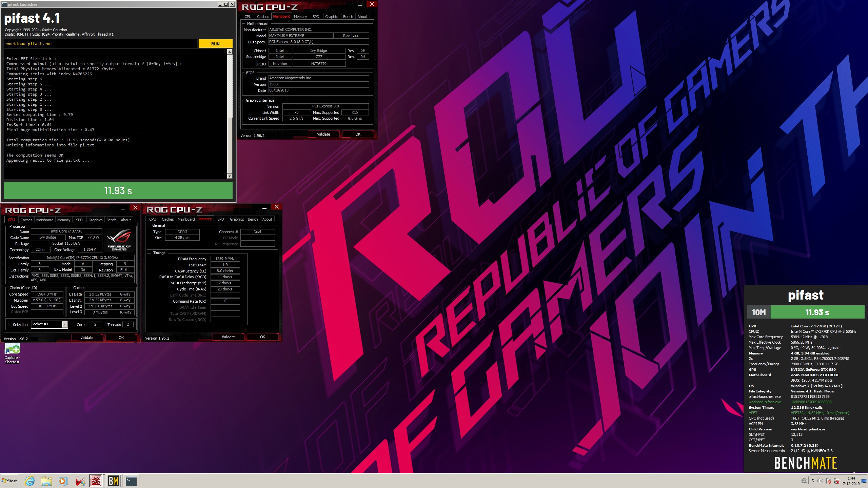
Task: Click Validate in Mainboard CPU-Z window
Action: click(x=323, y=134)
